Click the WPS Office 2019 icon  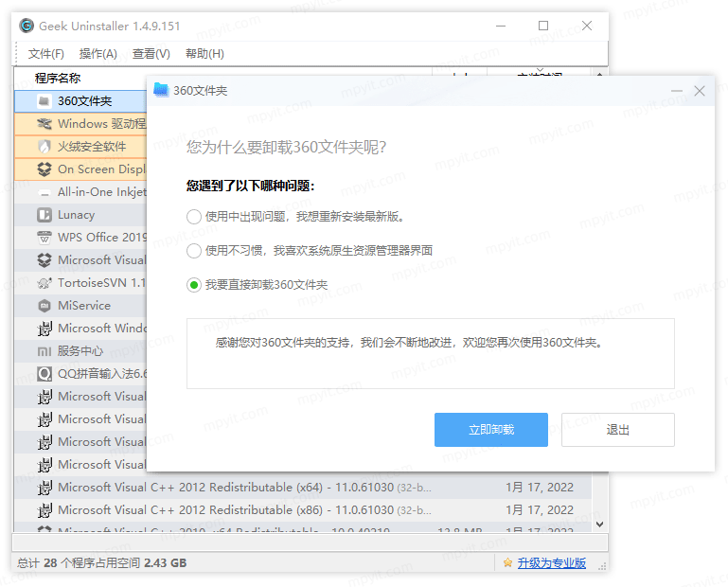pyautogui.click(x=44, y=238)
